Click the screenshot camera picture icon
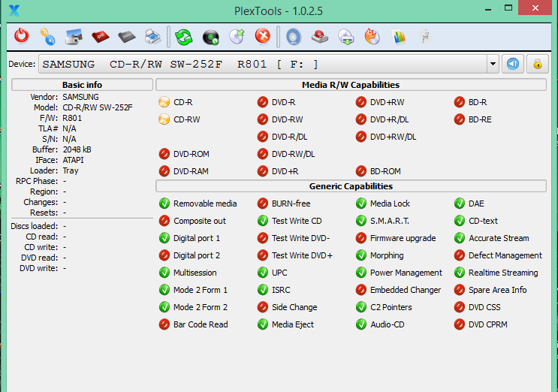 [x=74, y=36]
